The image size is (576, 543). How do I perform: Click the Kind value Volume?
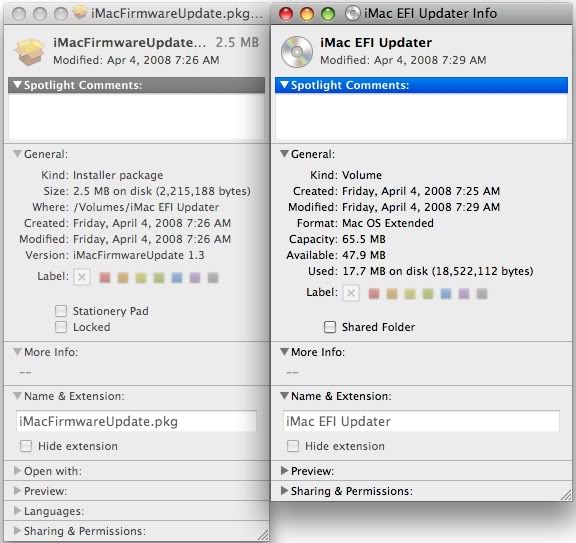pyautogui.click(x=362, y=175)
